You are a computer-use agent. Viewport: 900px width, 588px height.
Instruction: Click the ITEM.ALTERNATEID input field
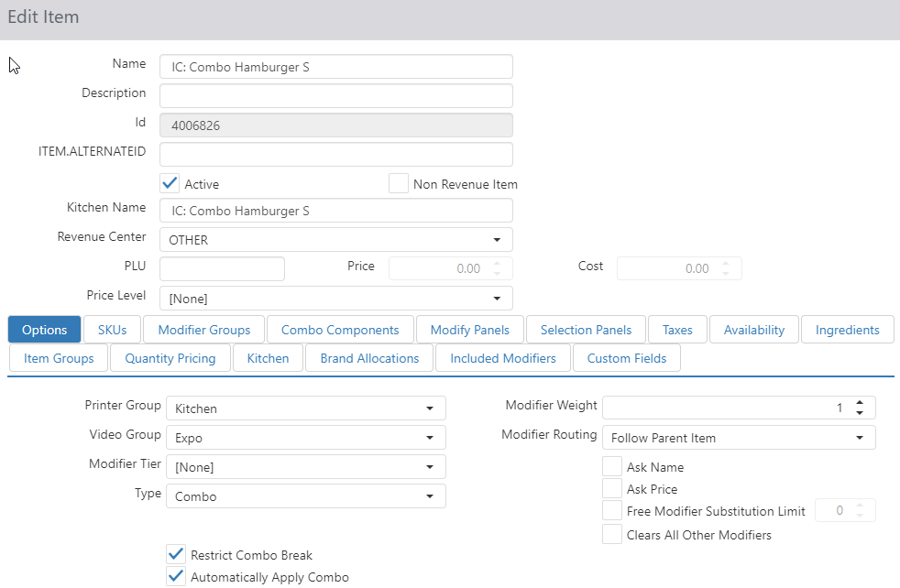click(x=336, y=154)
